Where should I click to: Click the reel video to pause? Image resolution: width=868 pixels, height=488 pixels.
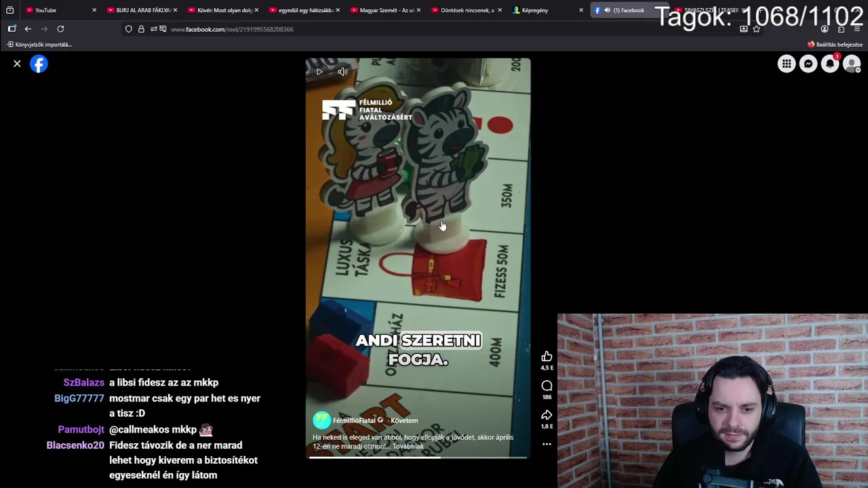click(418, 258)
